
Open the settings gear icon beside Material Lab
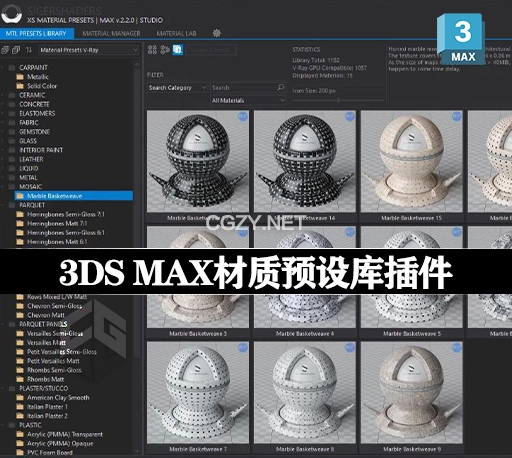click(217, 33)
